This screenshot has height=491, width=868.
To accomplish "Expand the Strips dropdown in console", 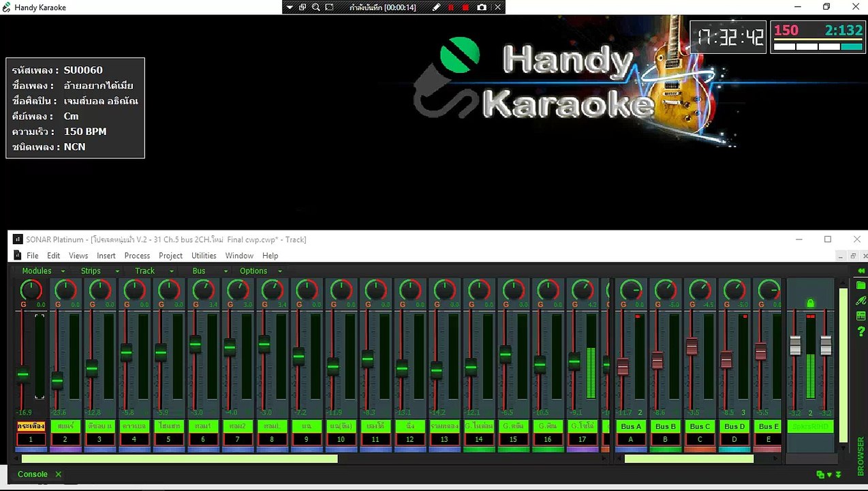I will tap(99, 271).
